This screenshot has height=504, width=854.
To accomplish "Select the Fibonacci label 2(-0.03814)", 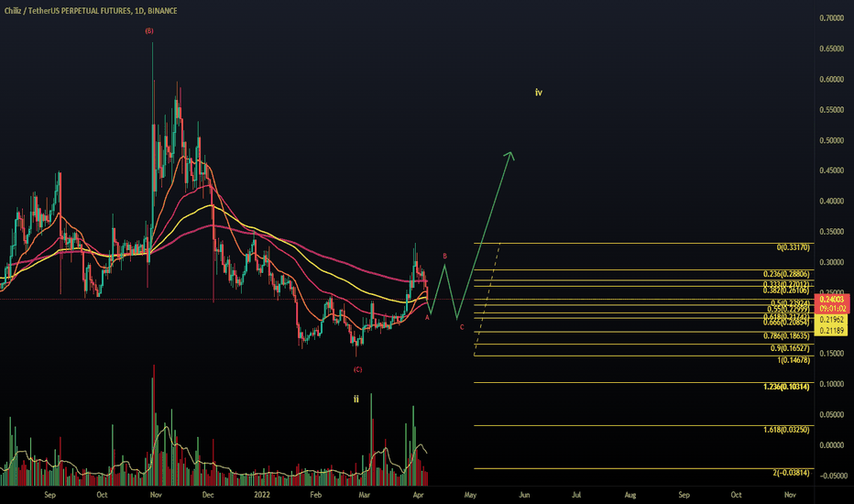I will pyautogui.click(x=791, y=473).
